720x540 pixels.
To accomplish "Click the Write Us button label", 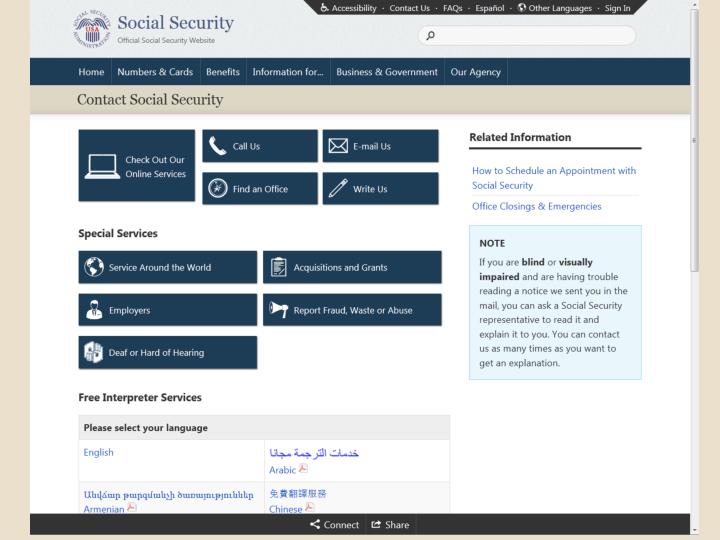I will coord(370,189).
